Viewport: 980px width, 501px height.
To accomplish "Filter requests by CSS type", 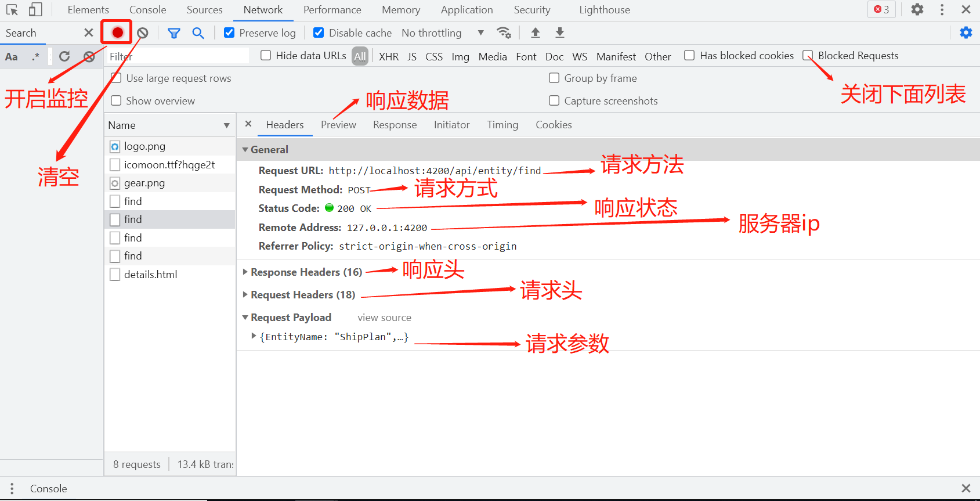I will coord(434,56).
